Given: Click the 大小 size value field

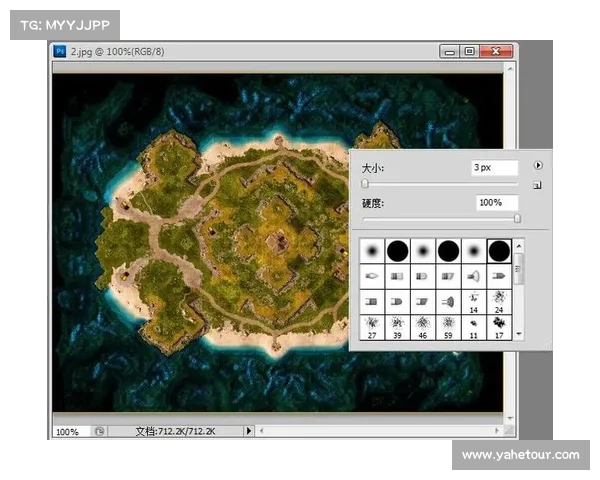Looking at the screenshot, I should coord(495,168).
